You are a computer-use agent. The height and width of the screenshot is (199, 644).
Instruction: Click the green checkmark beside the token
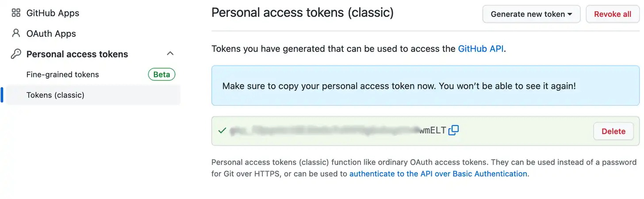coord(222,130)
